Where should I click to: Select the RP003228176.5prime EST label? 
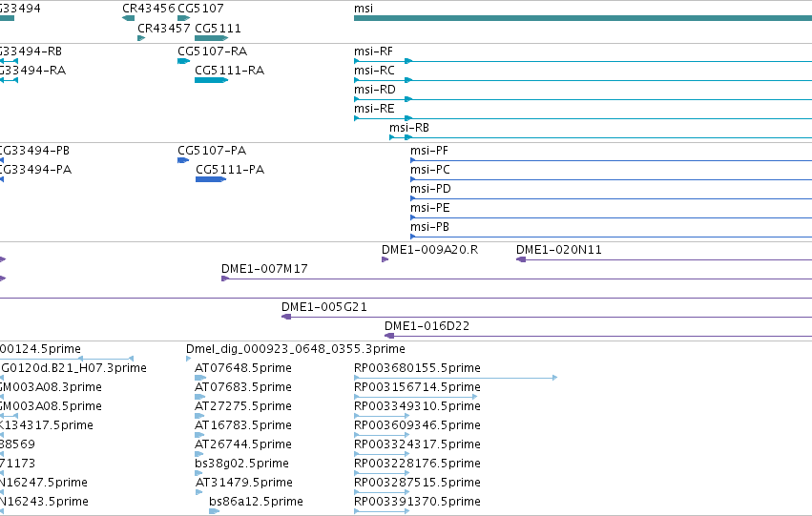click(x=417, y=464)
